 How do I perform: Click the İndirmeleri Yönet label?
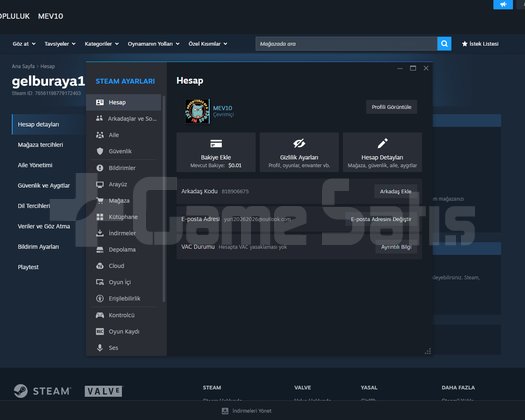252,411
